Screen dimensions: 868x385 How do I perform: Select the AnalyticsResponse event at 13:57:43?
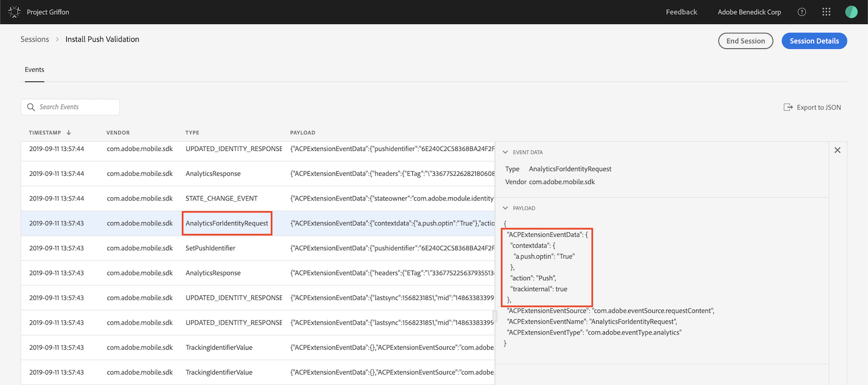[213, 273]
